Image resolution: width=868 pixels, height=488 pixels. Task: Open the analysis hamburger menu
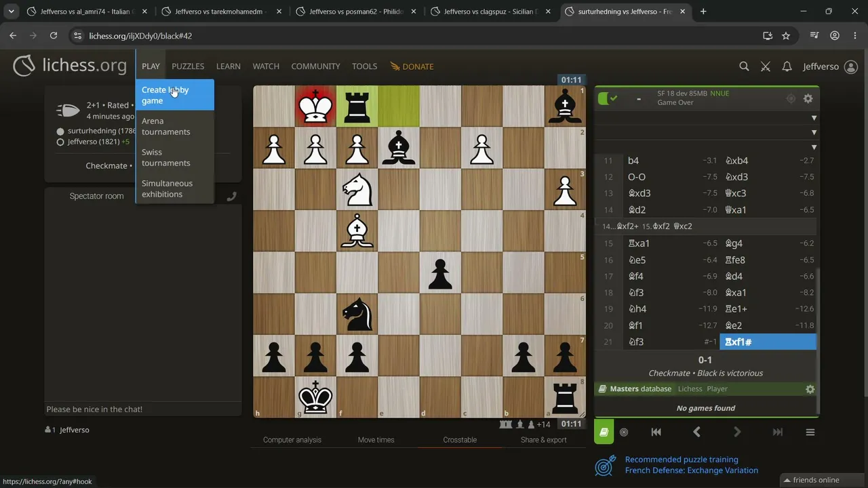(810, 432)
